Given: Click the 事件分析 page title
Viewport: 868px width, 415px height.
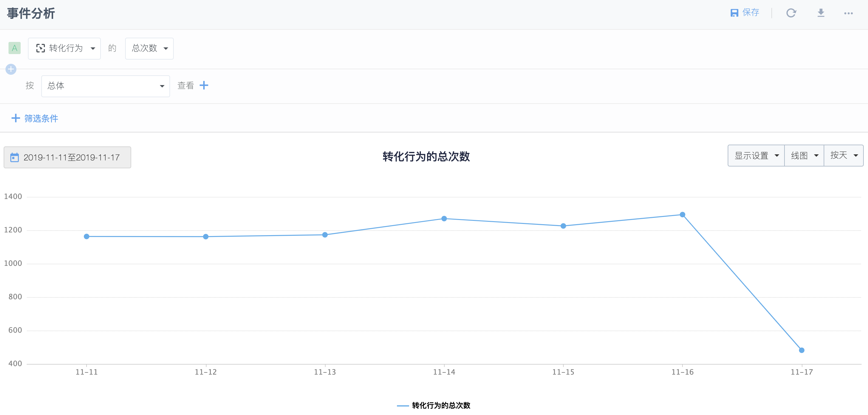Looking at the screenshot, I should 31,13.
